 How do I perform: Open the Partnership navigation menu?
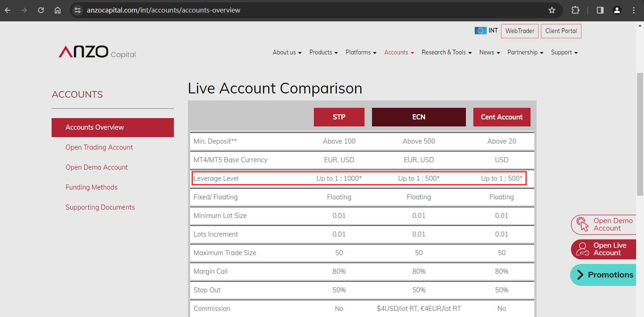[x=525, y=53]
